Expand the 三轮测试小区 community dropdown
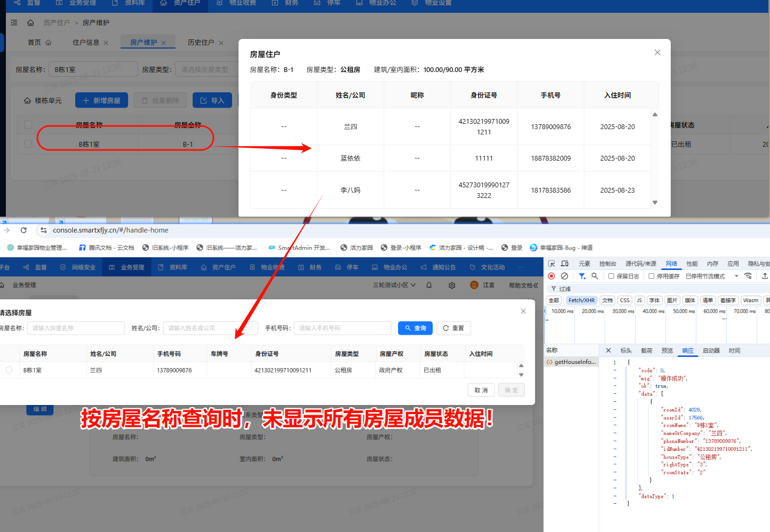The image size is (770, 532). [394, 285]
